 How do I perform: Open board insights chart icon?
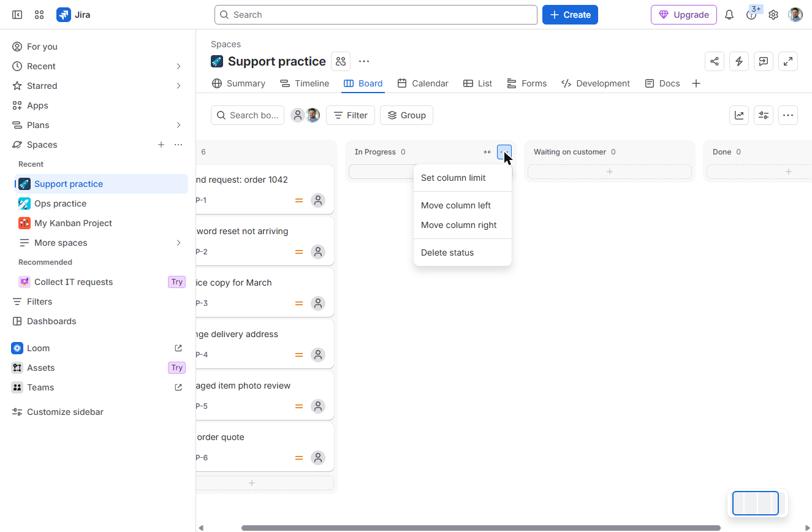coord(739,115)
